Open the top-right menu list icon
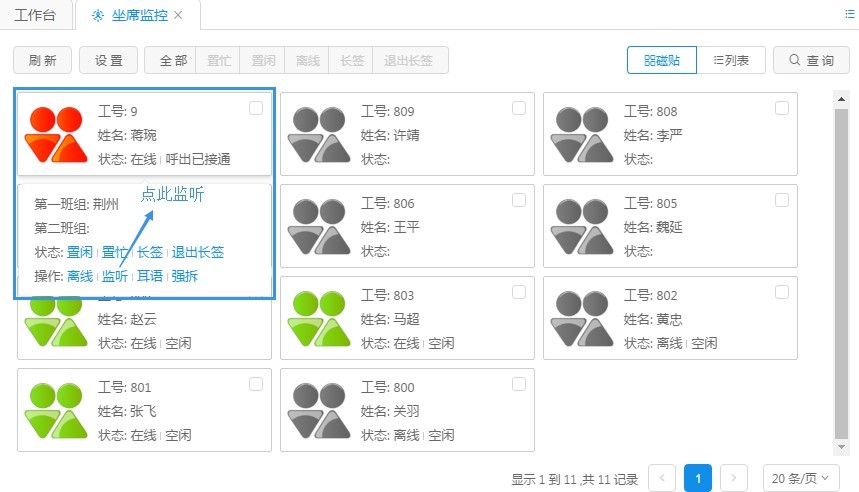The image size is (859, 492). (x=850, y=15)
